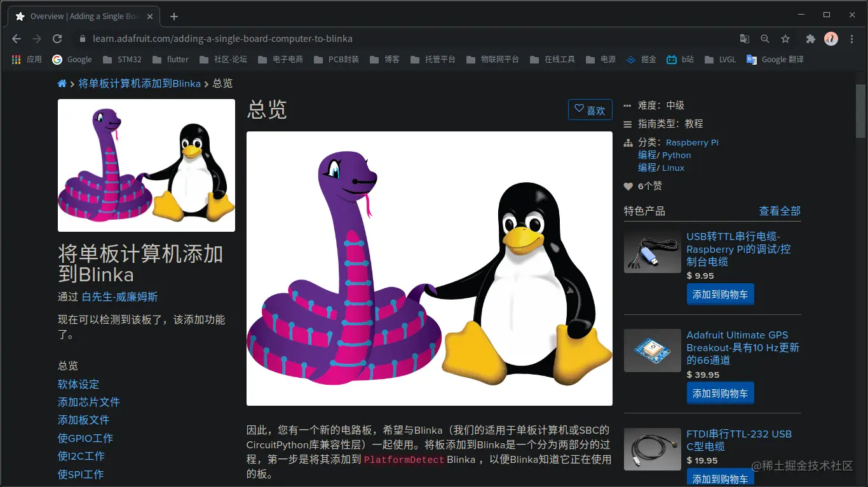Go to 添加芯片文件 section
The width and height of the screenshot is (868, 487).
(x=88, y=402)
